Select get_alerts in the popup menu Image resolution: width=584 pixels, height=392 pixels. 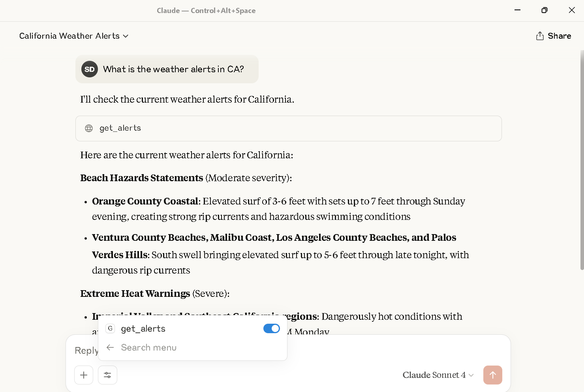pyautogui.click(x=143, y=328)
